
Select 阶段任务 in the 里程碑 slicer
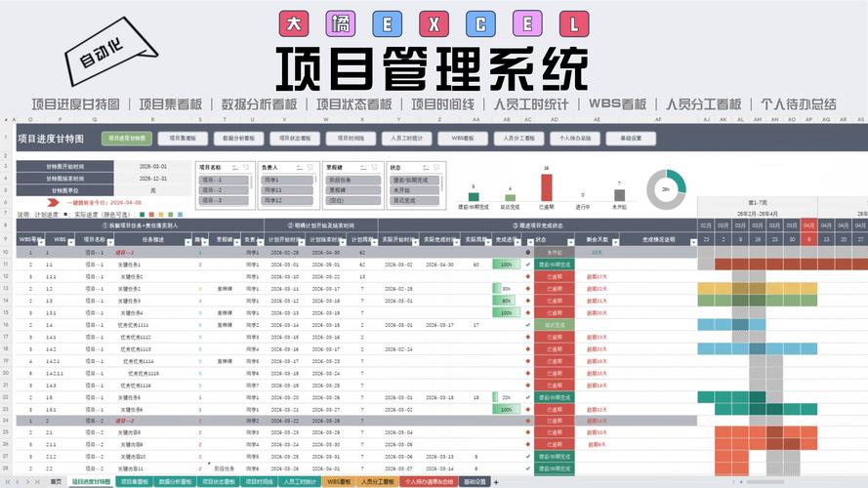click(x=352, y=180)
